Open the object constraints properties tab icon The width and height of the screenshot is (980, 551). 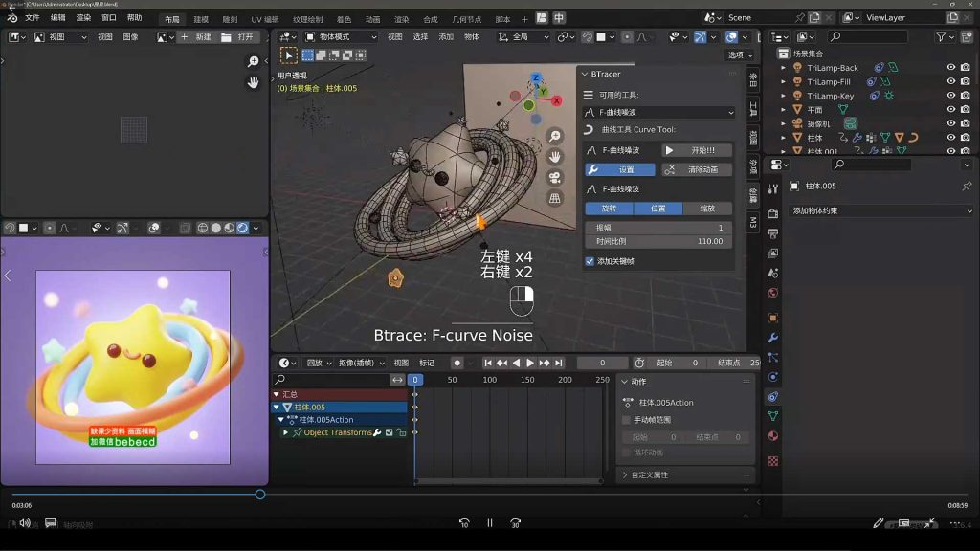click(773, 396)
